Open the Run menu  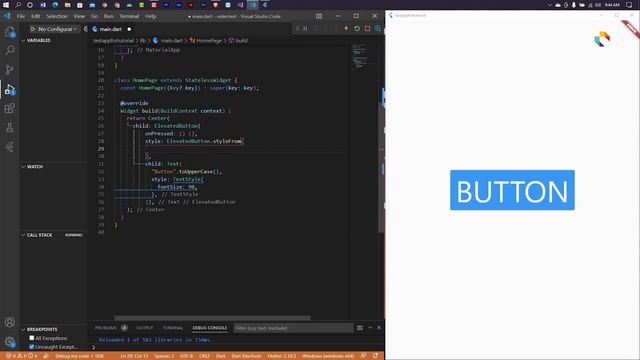point(109,16)
